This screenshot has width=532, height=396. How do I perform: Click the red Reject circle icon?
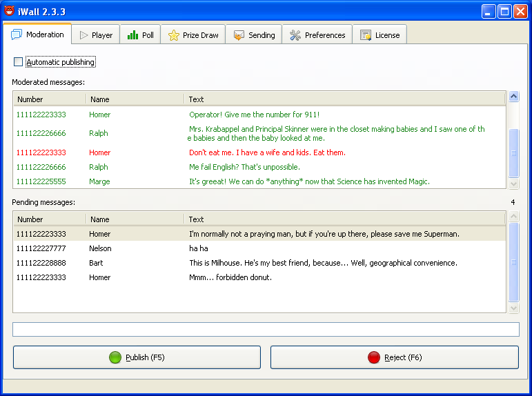point(373,357)
